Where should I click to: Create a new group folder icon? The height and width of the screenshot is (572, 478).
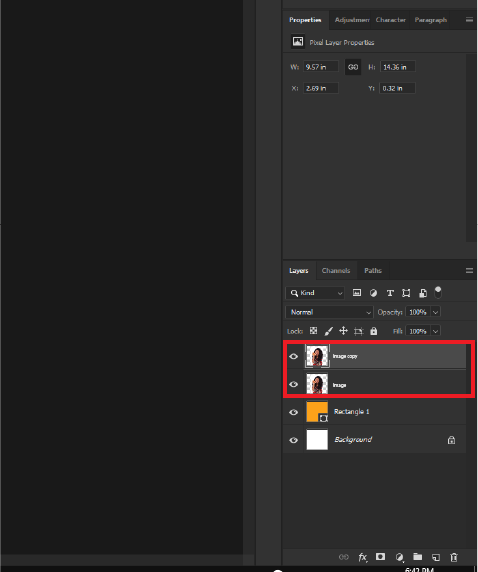point(417,557)
